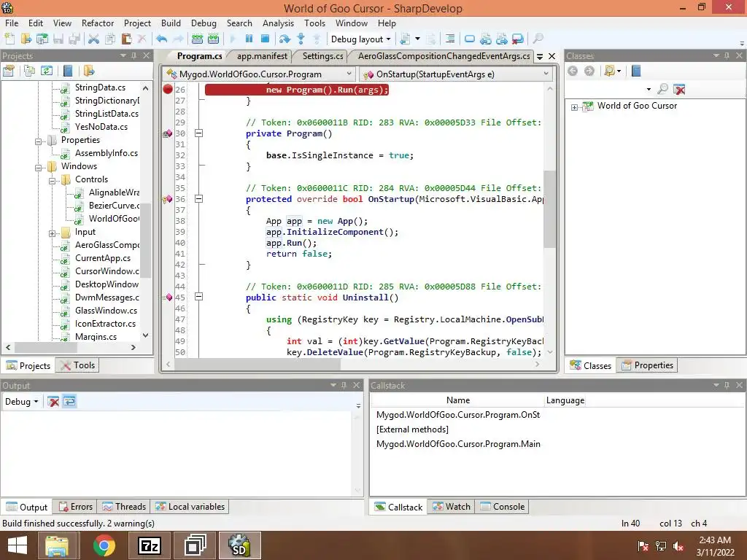Switch to AeroGlassCompositionChangedEventArgs.cs tab
747x560 pixels.
tap(444, 56)
